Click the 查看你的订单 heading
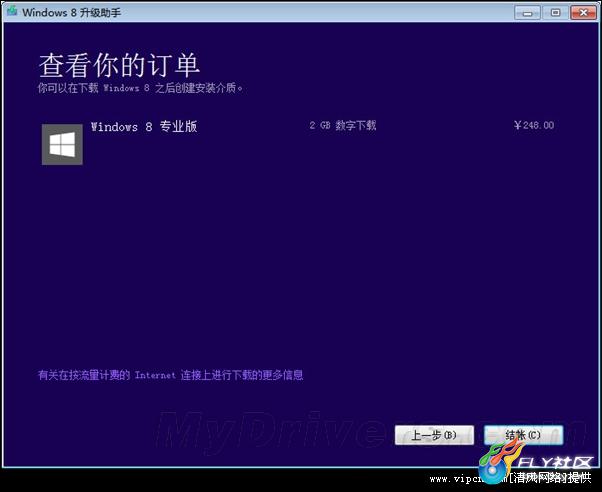This screenshot has width=602, height=492. click(119, 65)
